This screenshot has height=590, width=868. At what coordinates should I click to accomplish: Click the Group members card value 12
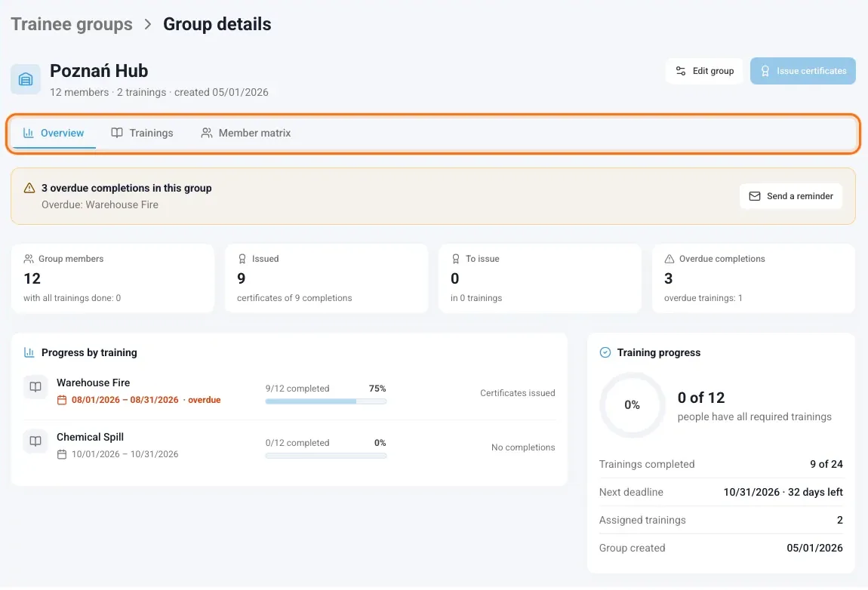click(x=32, y=278)
